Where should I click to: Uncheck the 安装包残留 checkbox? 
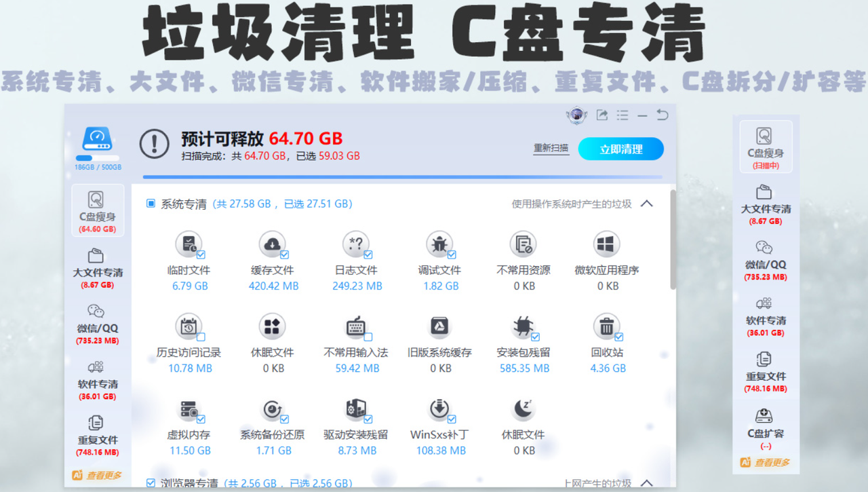tap(536, 337)
